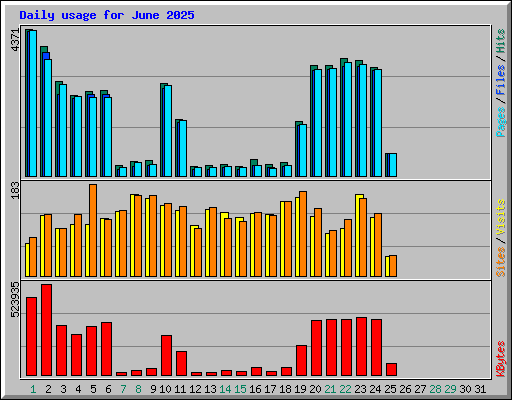Click the yellow Visits bar for day 8
512x400 pixels.
coord(133,235)
